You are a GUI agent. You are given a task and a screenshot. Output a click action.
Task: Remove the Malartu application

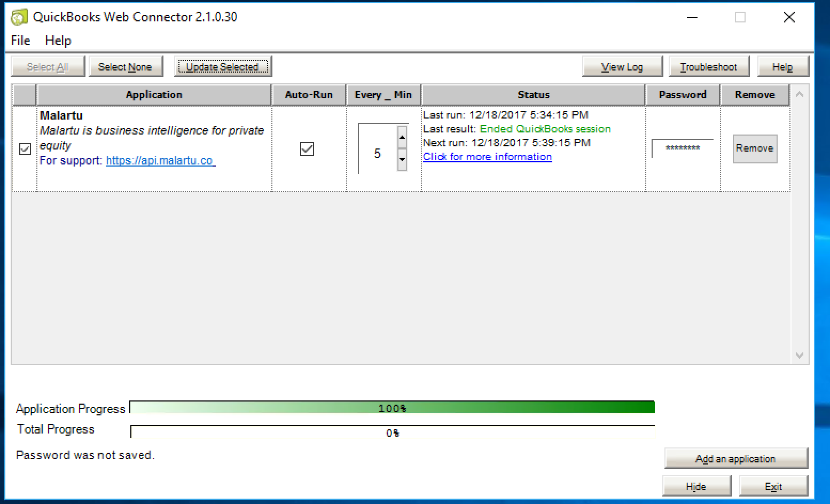[755, 148]
